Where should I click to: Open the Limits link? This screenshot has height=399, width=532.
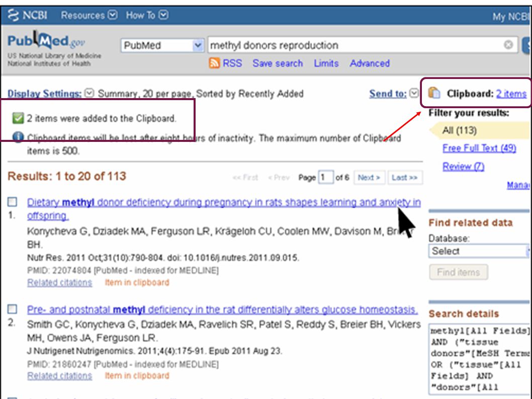coord(326,63)
